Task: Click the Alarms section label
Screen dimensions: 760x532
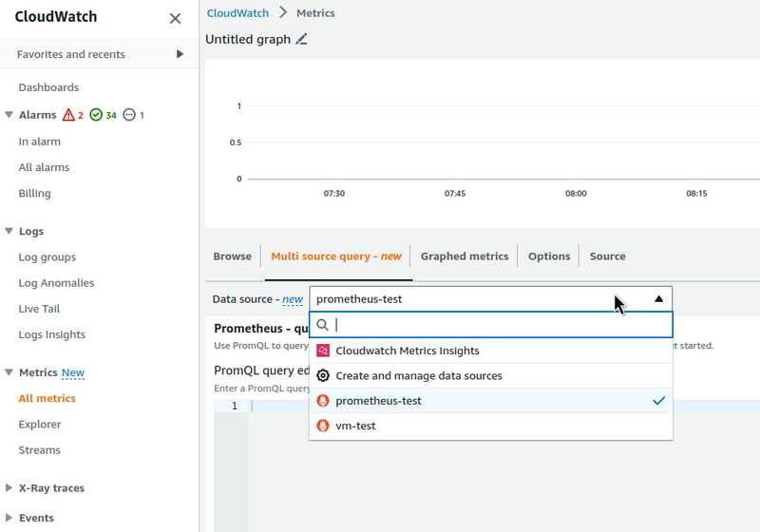Action: pos(37,115)
